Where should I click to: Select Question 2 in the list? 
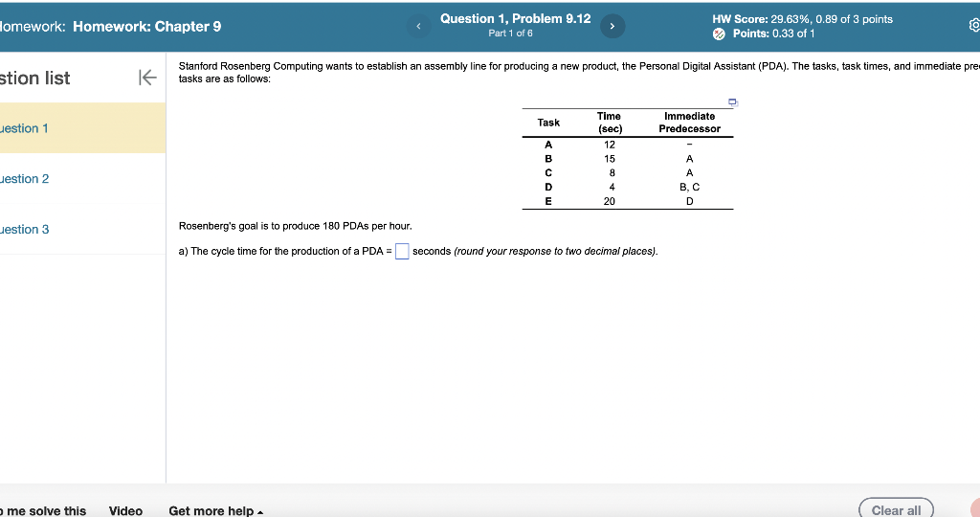click(82, 179)
